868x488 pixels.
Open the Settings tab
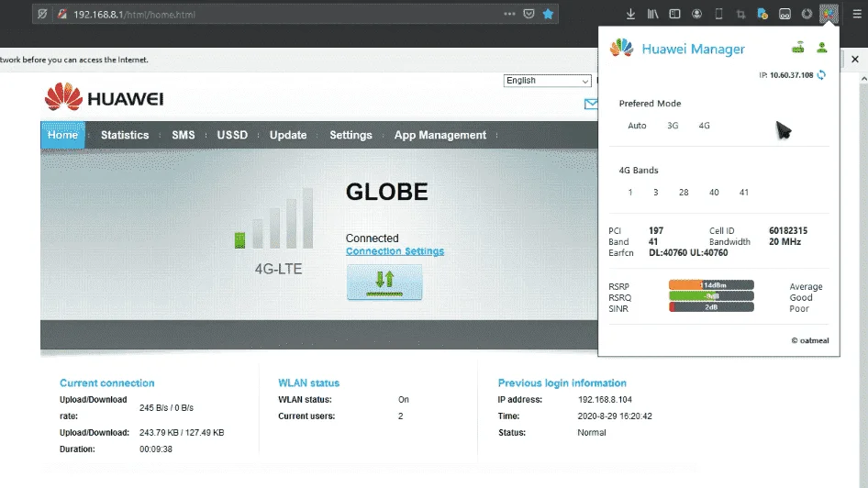coord(351,135)
